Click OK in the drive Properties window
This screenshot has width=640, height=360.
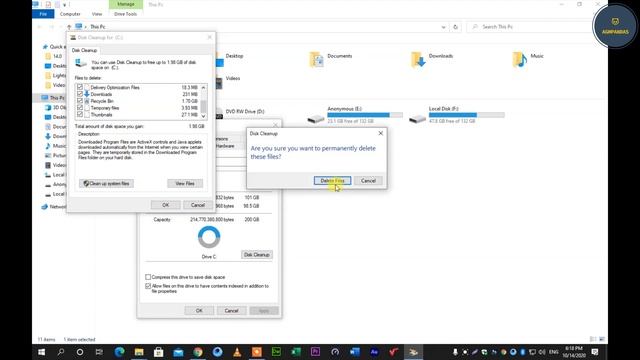tap(199, 311)
